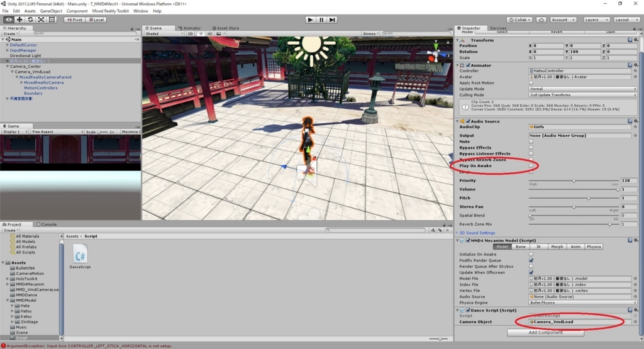Viewport: 644px width, 349px height.
Task: Select MotionControllers in the Hierarchy
Action: pyautogui.click(x=41, y=88)
